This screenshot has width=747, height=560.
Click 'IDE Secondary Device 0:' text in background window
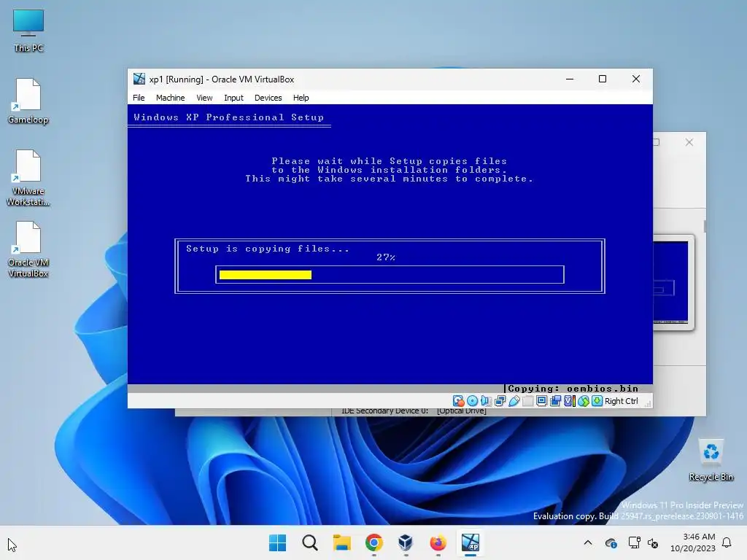point(385,411)
